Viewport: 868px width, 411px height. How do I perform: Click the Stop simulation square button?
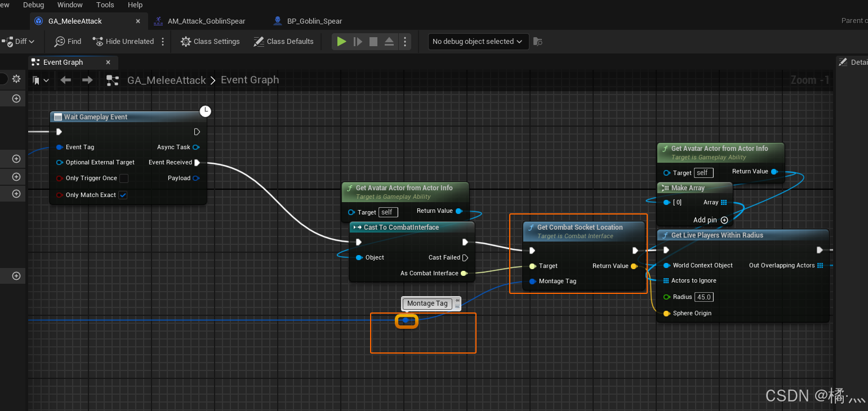click(x=373, y=42)
